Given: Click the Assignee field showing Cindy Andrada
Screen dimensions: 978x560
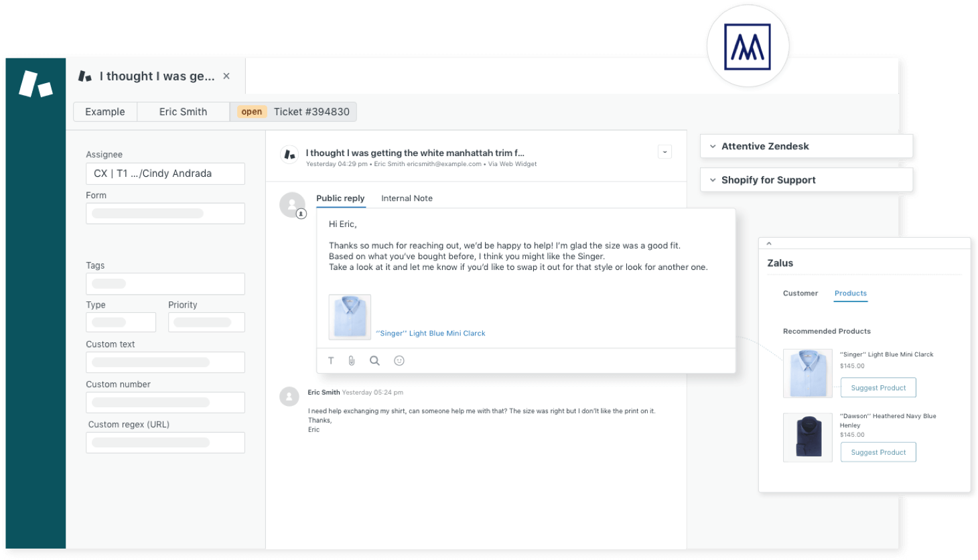Looking at the screenshot, I should pyautogui.click(x=165, y=173).
